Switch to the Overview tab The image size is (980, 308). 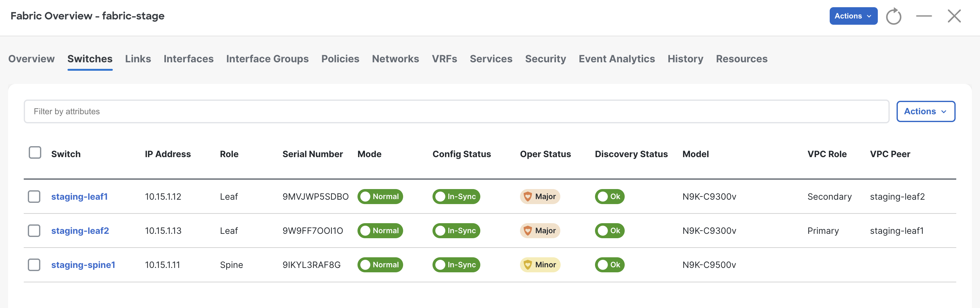pyautogui.click(x=32, y=59)
